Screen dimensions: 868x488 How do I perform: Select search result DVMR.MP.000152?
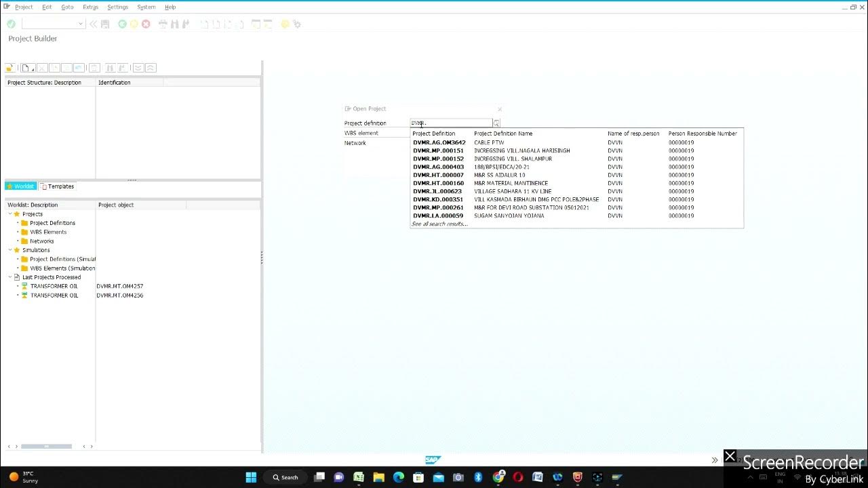pos(576,159)
